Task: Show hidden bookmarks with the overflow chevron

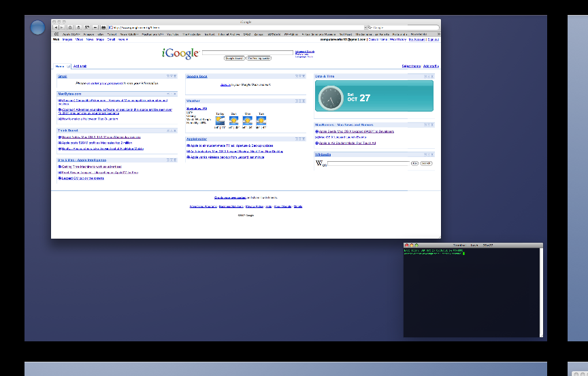Action: (438, 34)
